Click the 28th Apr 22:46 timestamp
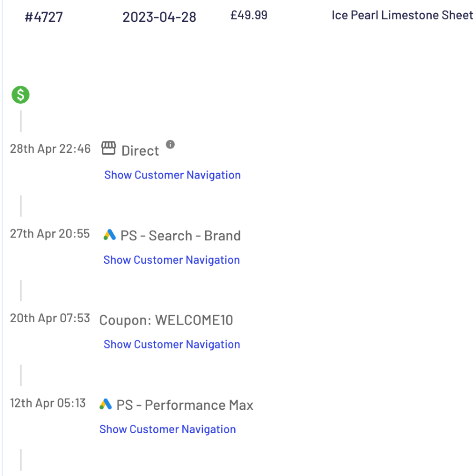 pyautogui.click(x=50, y=149)
